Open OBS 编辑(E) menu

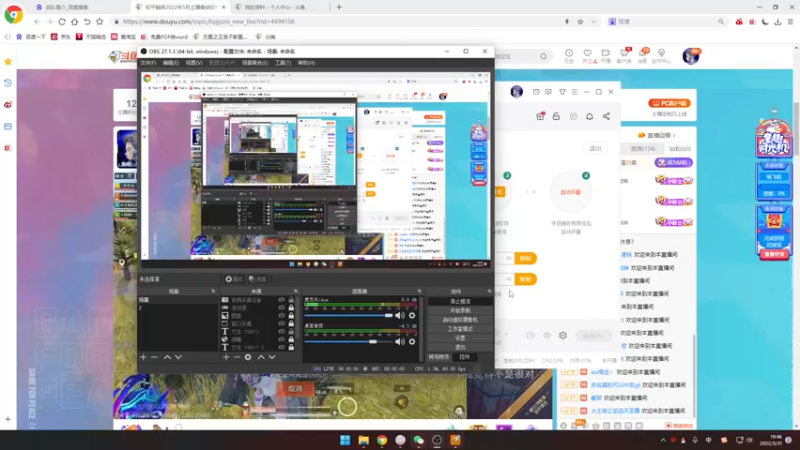170,63
